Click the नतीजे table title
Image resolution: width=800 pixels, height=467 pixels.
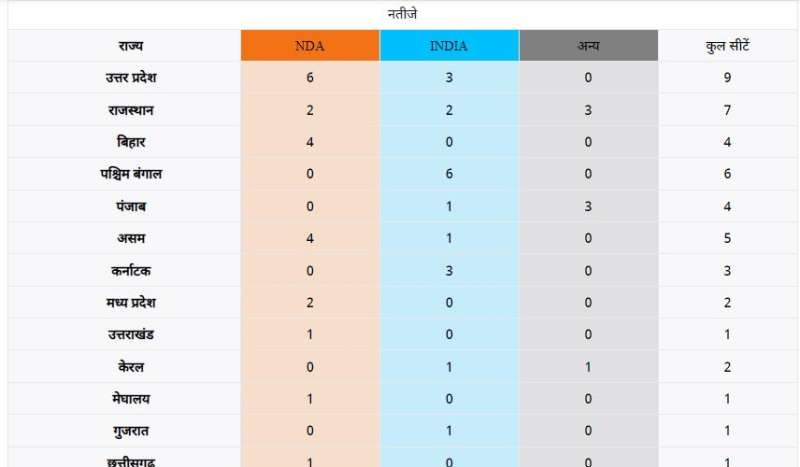[x=403, y=14]
